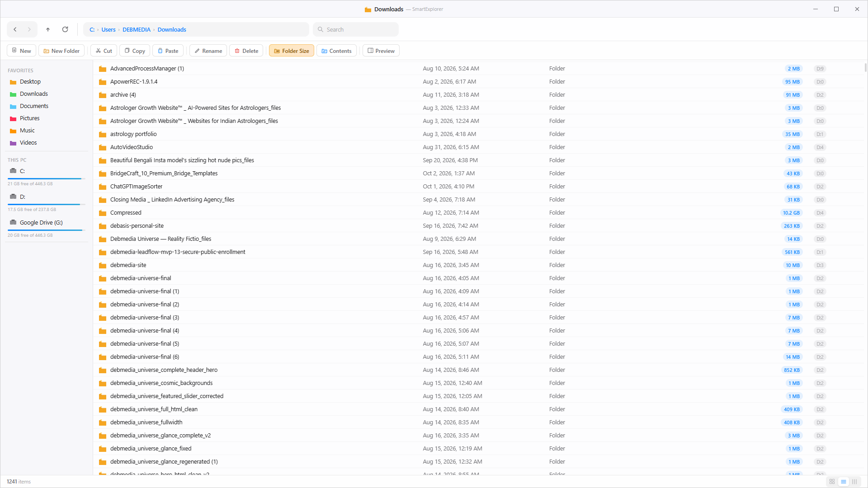Select the debmedia-site folder
Screen dimensions: 868x488
479,265
